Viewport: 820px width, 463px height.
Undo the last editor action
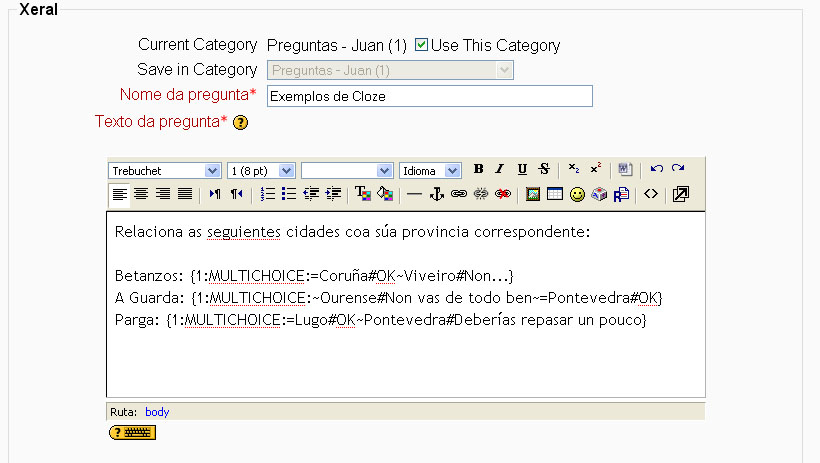[x=656, y=169]
